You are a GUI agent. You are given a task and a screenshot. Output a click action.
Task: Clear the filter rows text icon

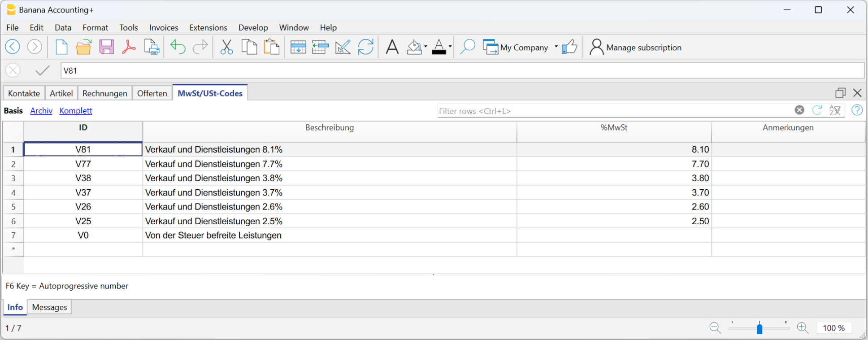(x=799, y=110)
